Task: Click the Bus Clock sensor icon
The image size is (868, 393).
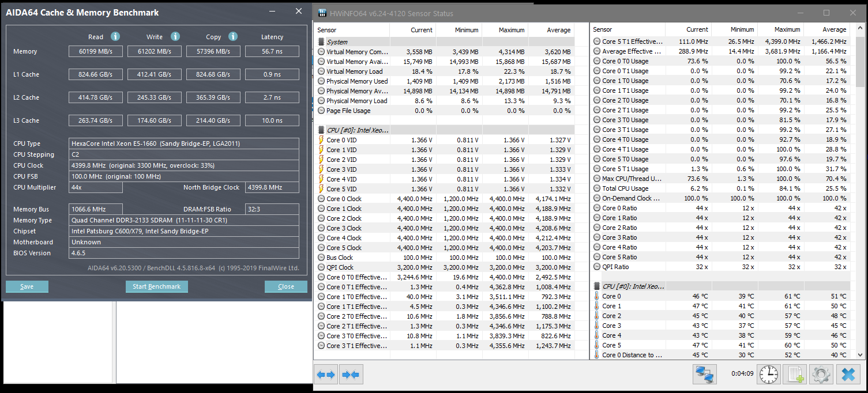Action: click(x=321, y=258)
